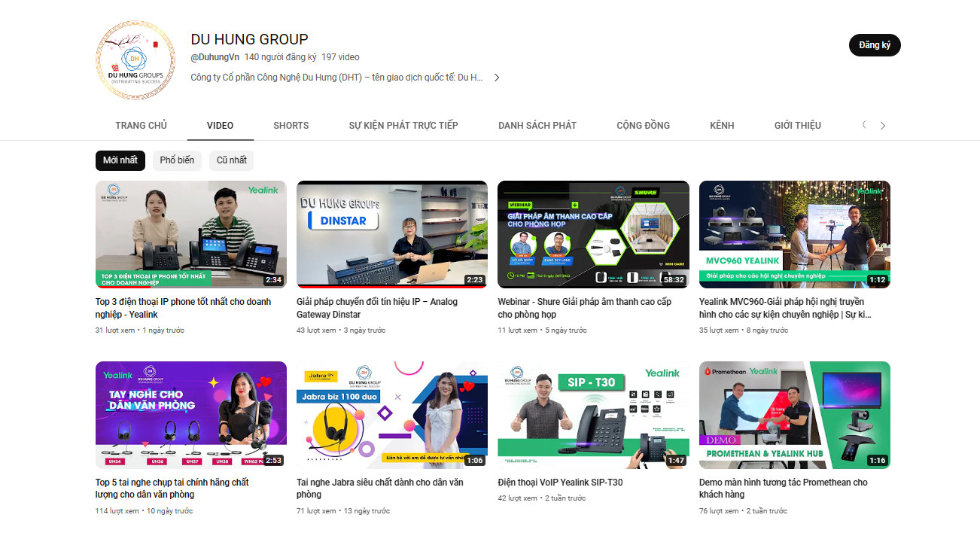
Task: Select the Phổ biến filter chip
Action: pyautogui.click(x=177, y=160)
